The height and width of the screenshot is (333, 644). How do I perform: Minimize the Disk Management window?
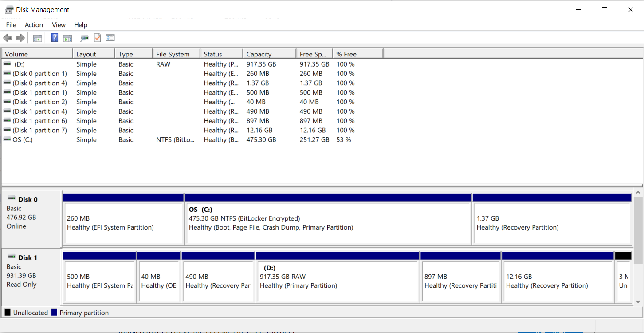tap(578, 10)
